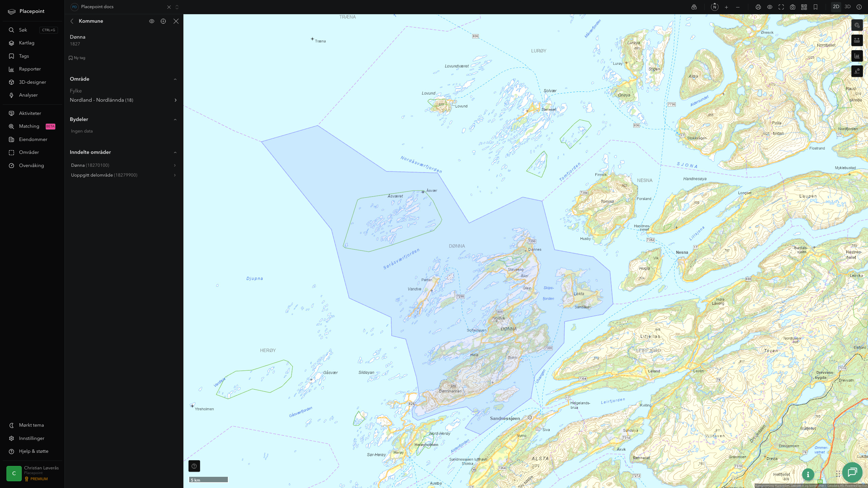Zoom in with the plus icon

click(x=726, y=7)
